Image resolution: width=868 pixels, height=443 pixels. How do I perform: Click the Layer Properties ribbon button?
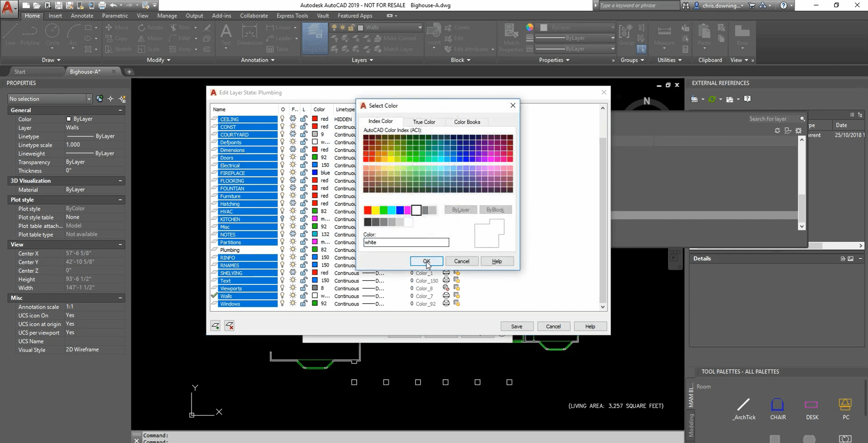click(x=314, y=38)
